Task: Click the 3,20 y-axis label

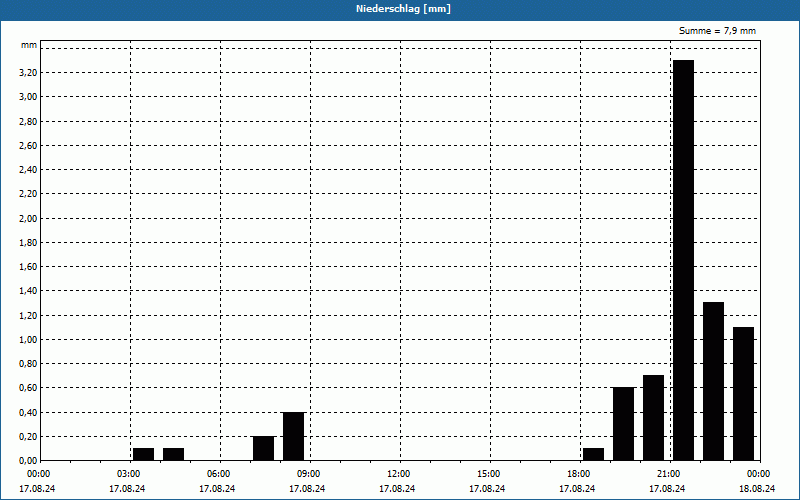Action: coord(28,73)
